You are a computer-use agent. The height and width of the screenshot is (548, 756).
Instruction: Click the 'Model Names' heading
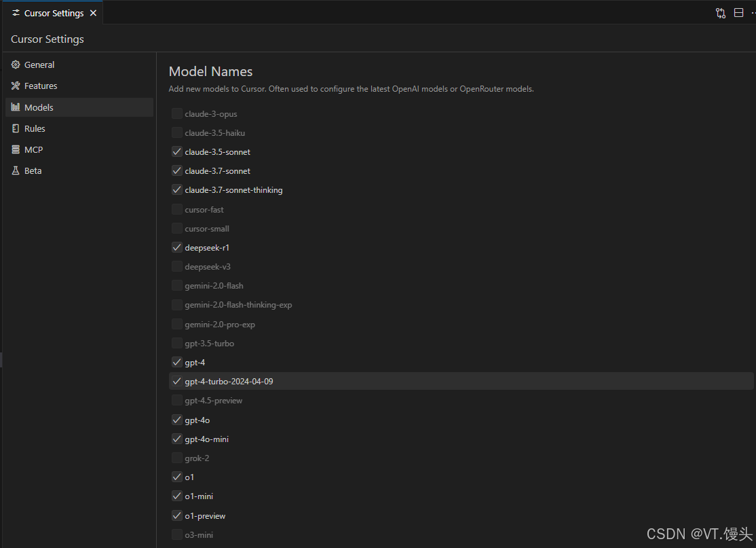[210, 71]
